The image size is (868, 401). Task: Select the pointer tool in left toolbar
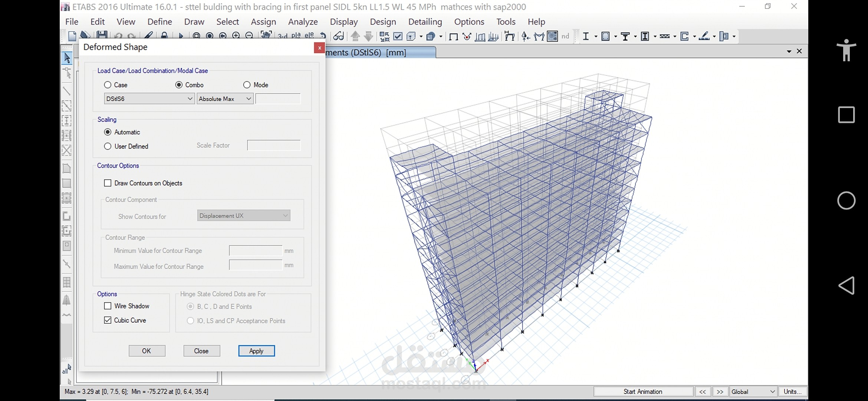[67, 58]
